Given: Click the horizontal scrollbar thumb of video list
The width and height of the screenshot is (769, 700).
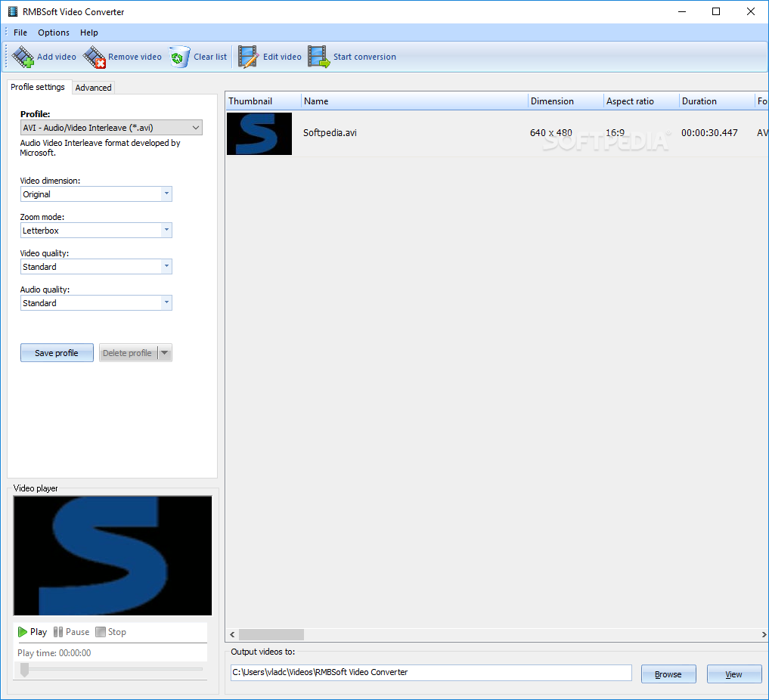Looking at the screenshot, I should [271, 634].
